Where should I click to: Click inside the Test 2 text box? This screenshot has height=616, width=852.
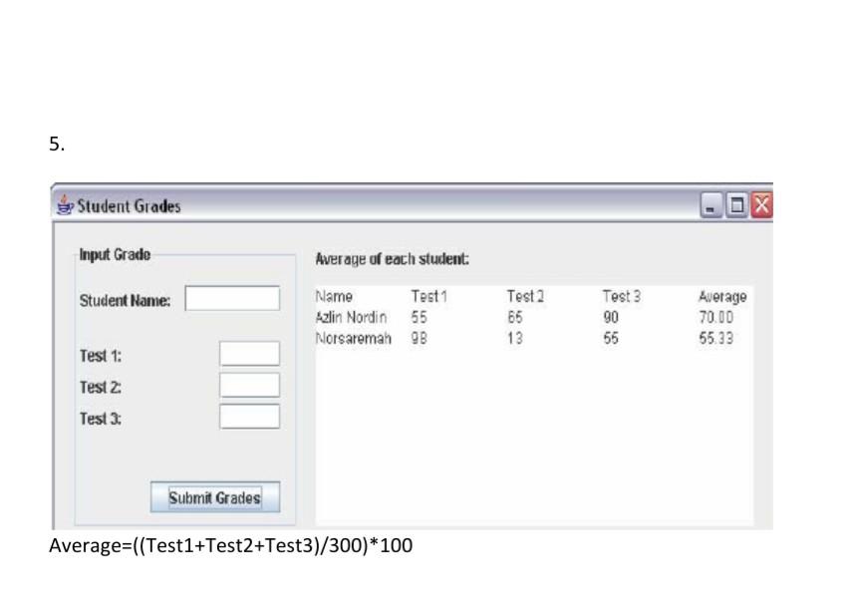(x=248, y=385)
